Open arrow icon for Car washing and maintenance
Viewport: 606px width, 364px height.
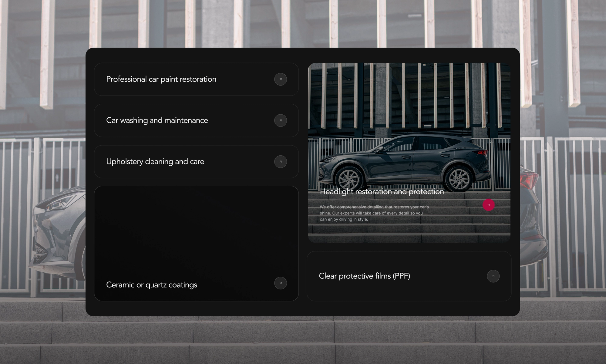280,120
